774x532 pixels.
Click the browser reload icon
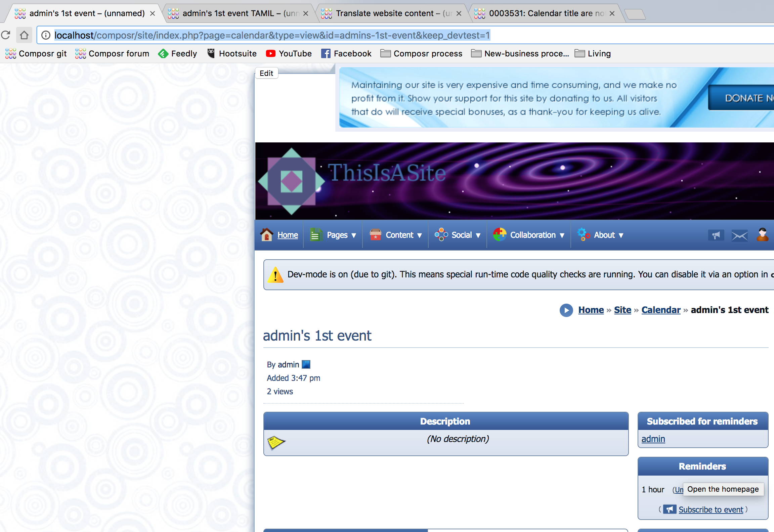pos(6,35)
